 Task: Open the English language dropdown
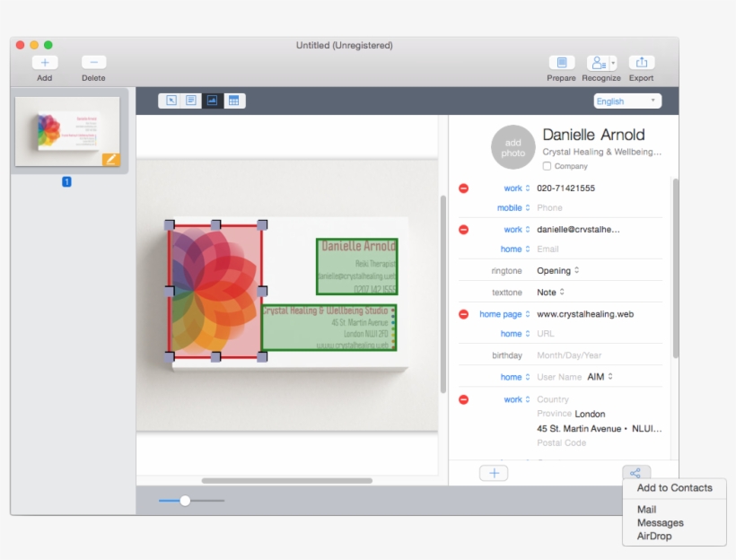[626, 101]
